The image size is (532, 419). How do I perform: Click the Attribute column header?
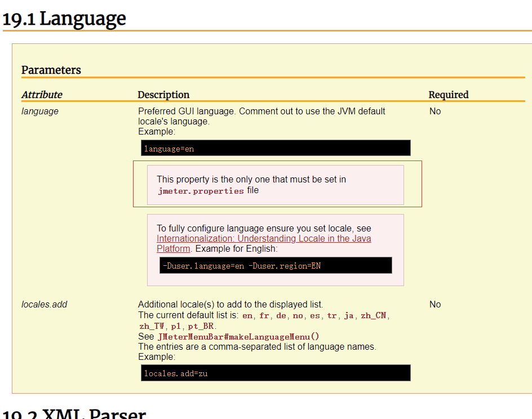pyautogui.click(x=42, y=95)
